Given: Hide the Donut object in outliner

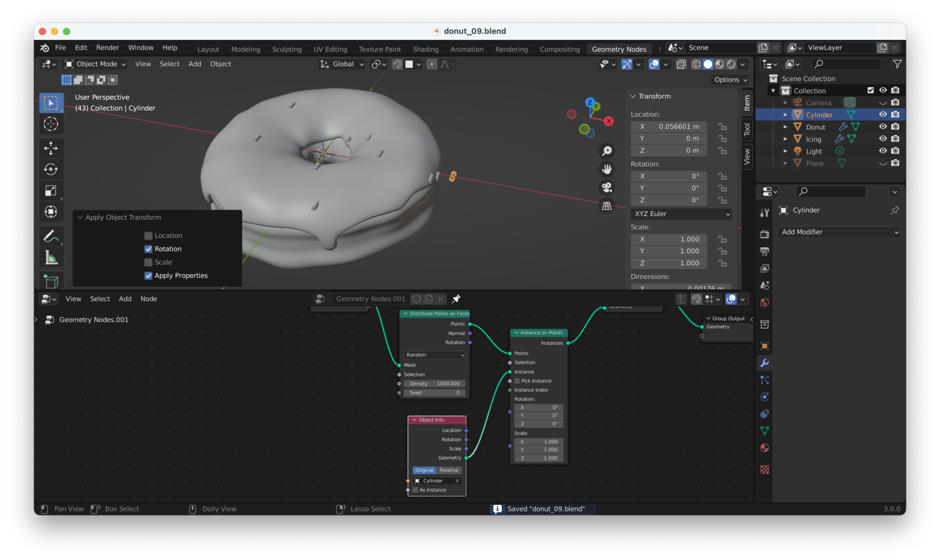Looking at the screenshot, I should [x=882, y=127].
